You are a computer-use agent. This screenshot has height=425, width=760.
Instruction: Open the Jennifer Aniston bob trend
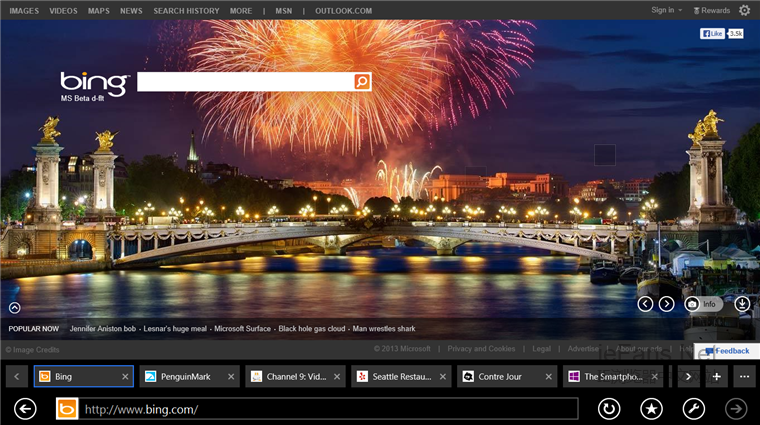click(103, 329)
